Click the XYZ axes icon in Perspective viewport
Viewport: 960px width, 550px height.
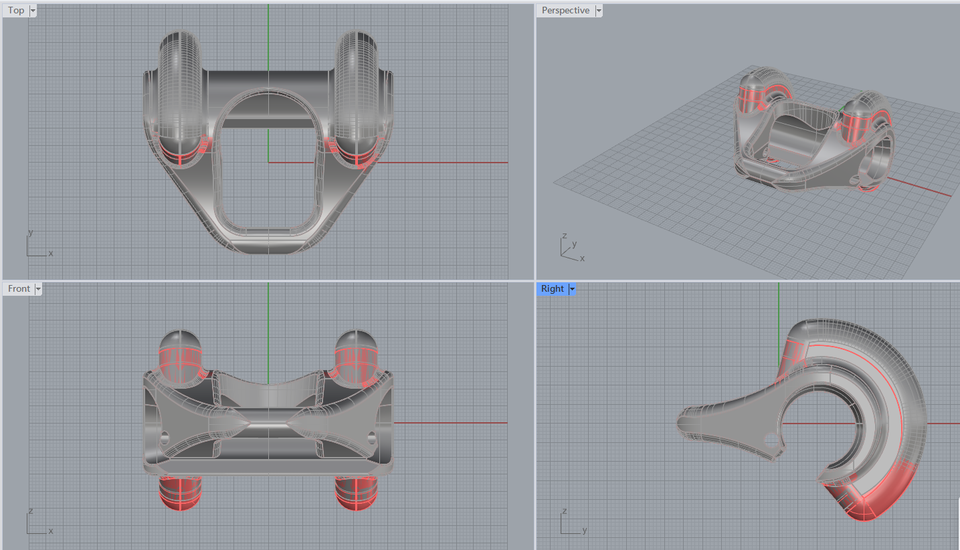[x=570, y=249]
